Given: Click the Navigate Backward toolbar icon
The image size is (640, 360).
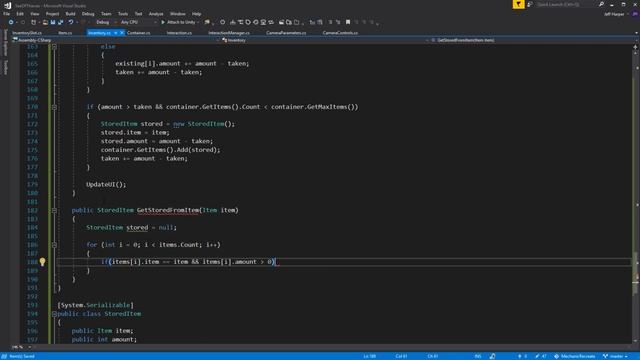Looking at the screenshot, I should pos(11,22).
